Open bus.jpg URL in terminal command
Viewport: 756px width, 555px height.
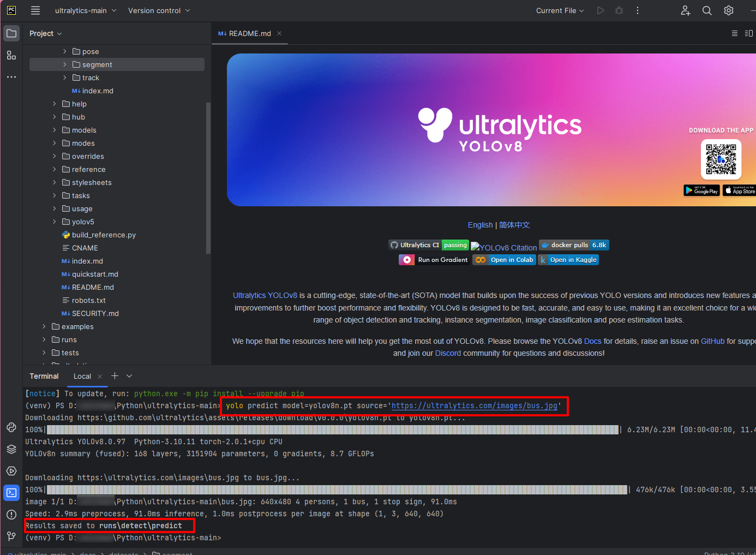pos(474,405)
